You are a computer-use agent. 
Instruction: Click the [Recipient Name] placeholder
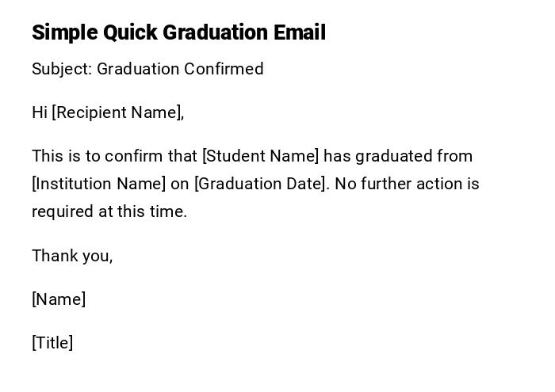(117, 112)
